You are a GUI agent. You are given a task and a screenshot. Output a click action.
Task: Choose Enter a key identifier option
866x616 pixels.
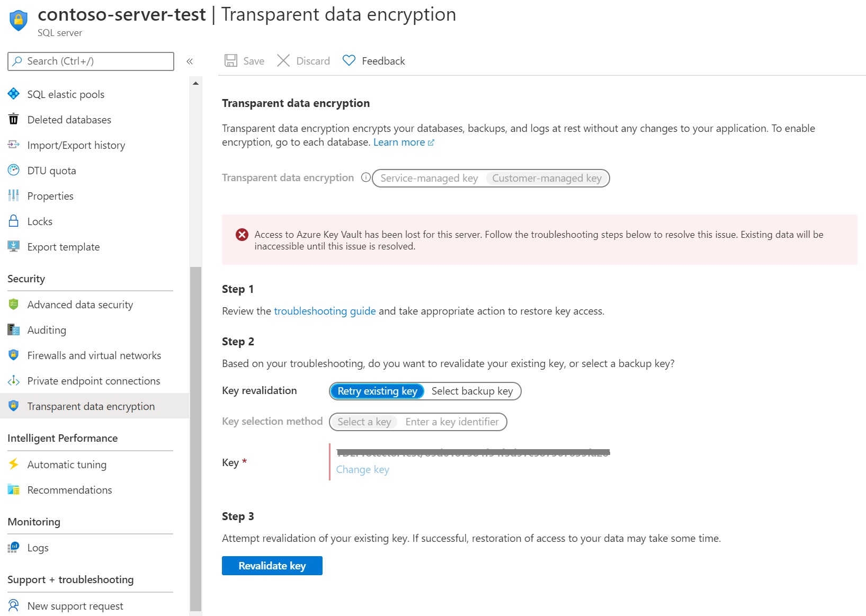click(x=452, y=422)
